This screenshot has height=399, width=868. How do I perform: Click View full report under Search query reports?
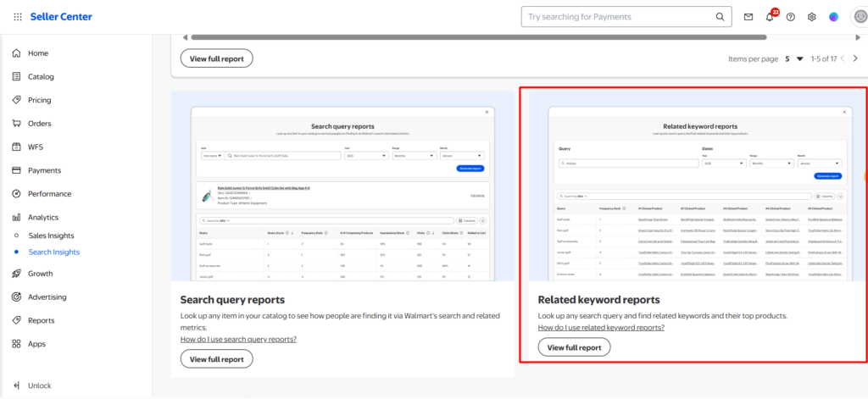pyautogui.click(x=216, y=359)
